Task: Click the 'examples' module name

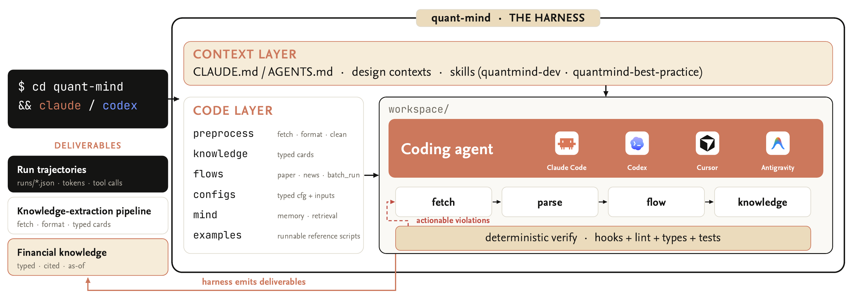Action: 217,235
